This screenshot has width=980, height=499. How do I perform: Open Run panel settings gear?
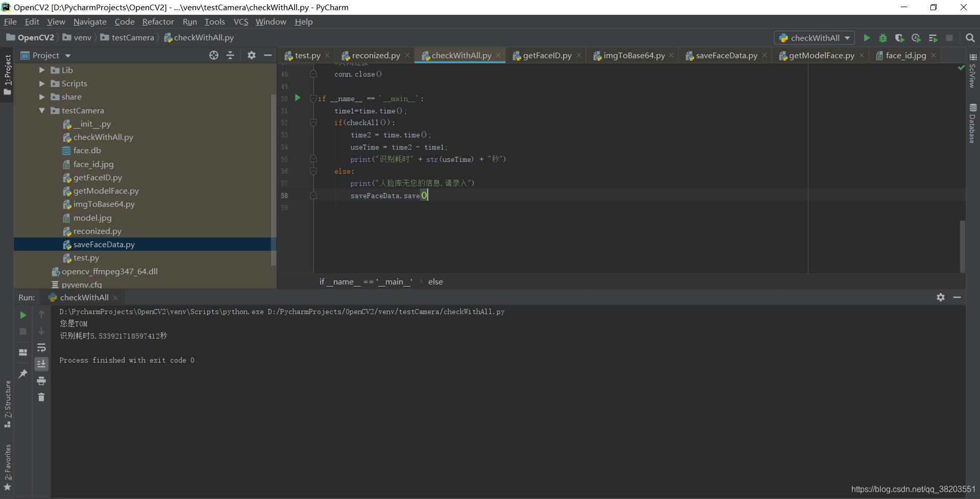pyautogui.click(x=941, y=297)
